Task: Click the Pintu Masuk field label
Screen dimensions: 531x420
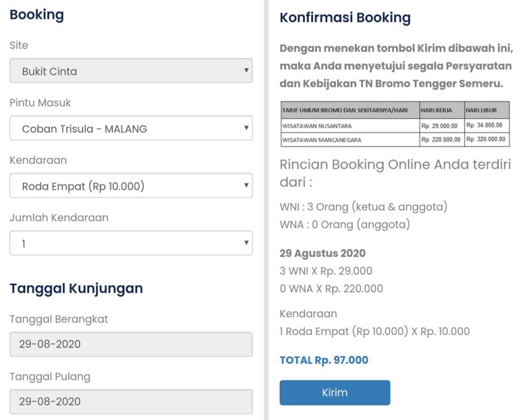Action: [40, 102]
